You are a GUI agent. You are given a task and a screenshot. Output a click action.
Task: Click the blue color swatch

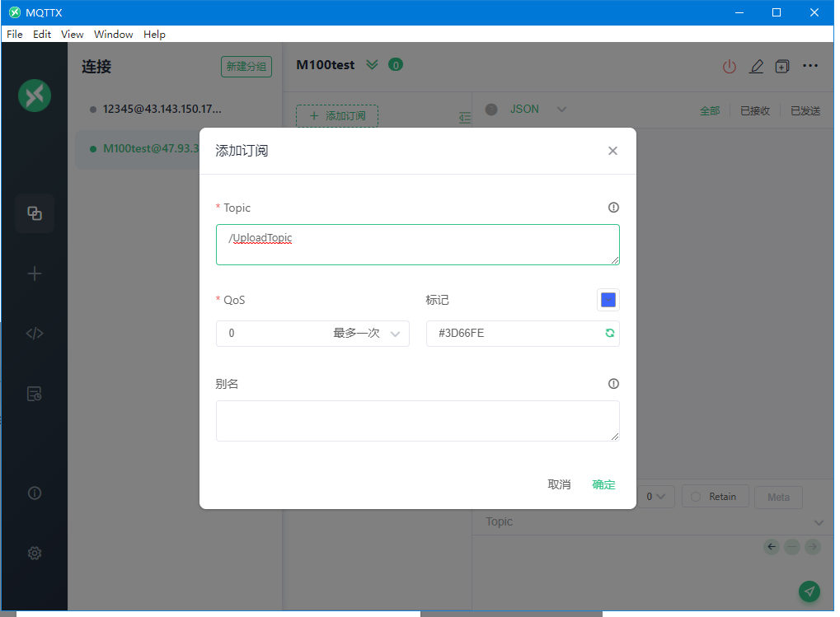(608, 300)
